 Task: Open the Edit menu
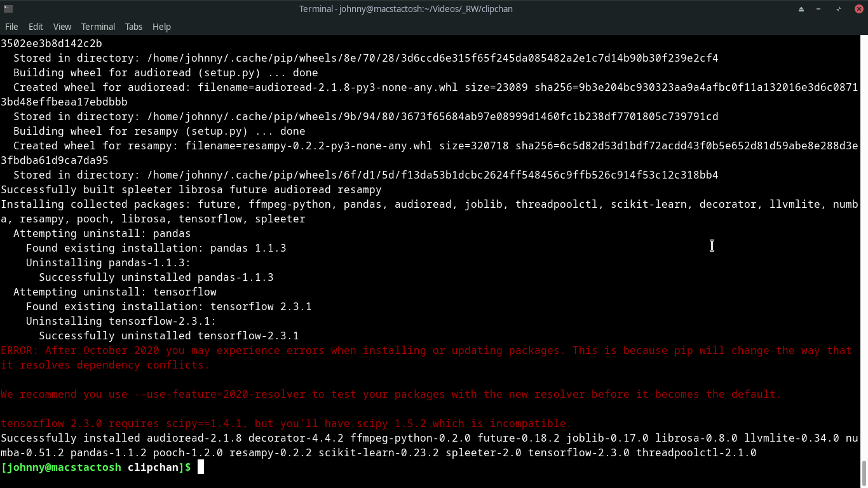tap(36, 27)
